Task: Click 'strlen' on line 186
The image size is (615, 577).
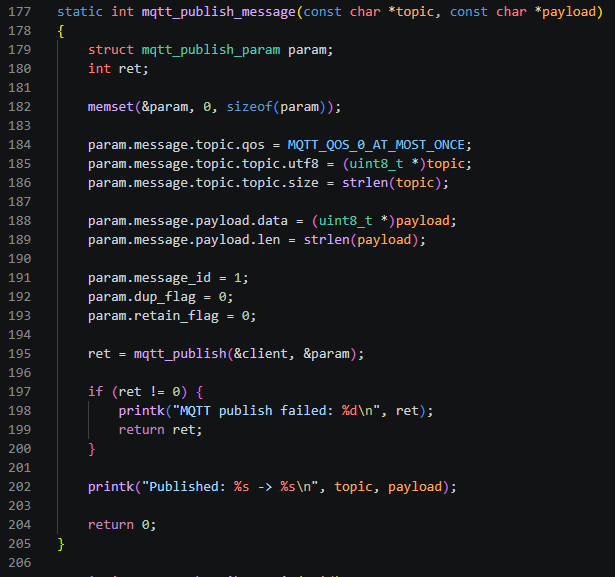Action: click(365, 183)
